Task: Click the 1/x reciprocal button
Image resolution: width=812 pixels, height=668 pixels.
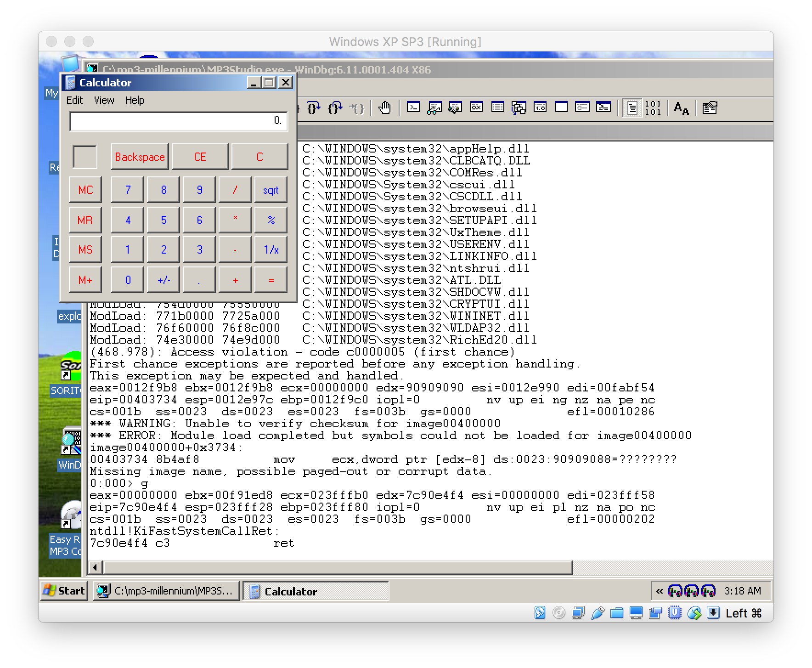Action: point(271,249)
